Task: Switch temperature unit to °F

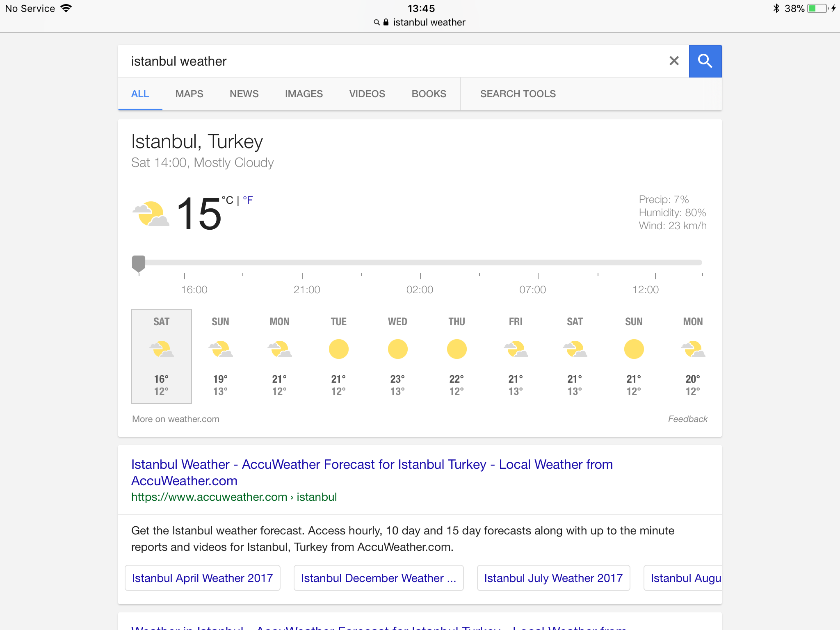Action: [x=248, y=200]
